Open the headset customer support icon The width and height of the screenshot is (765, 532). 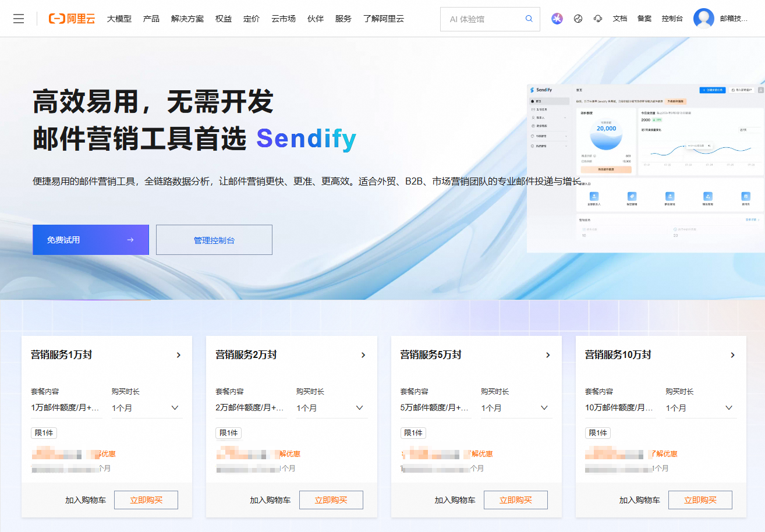(x=598, y=19)
